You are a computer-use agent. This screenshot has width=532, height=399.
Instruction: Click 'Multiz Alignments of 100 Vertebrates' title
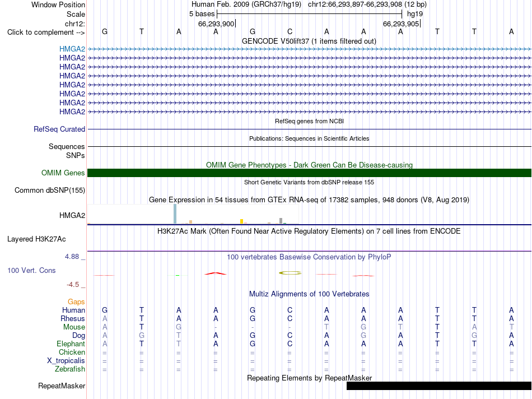pyautogui.click(x=309, y=294)
